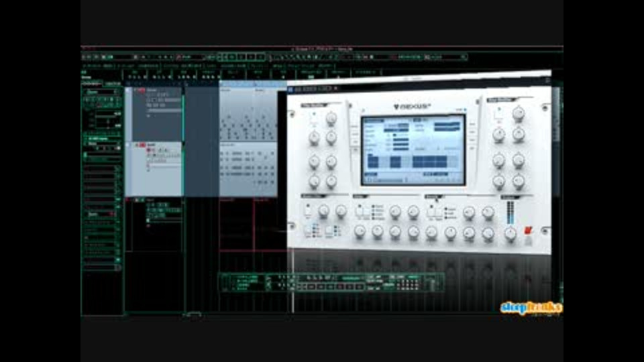Viewport: 644px width, 362px height.
Task: Open the first inspector tab in DAW
Action: [x=92, y=83]
